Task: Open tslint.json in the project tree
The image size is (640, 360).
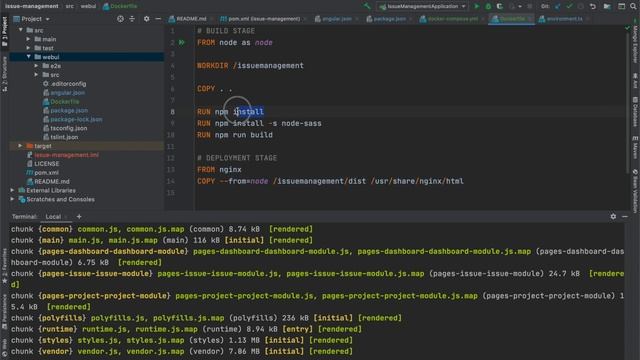Action: click(64, 137)
